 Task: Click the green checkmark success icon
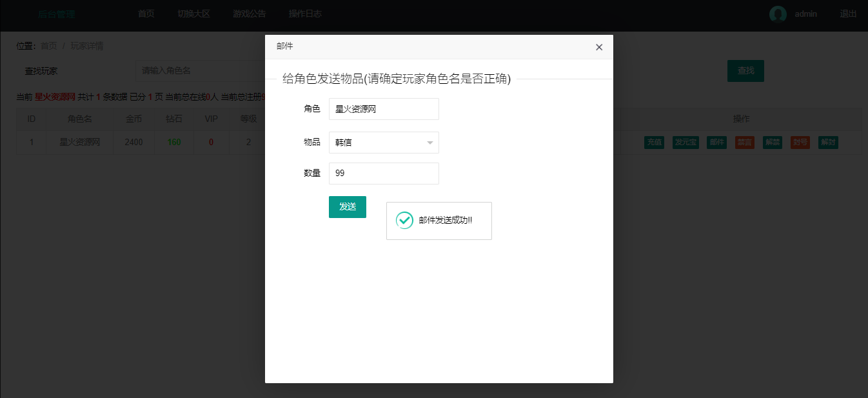[404, 221]
